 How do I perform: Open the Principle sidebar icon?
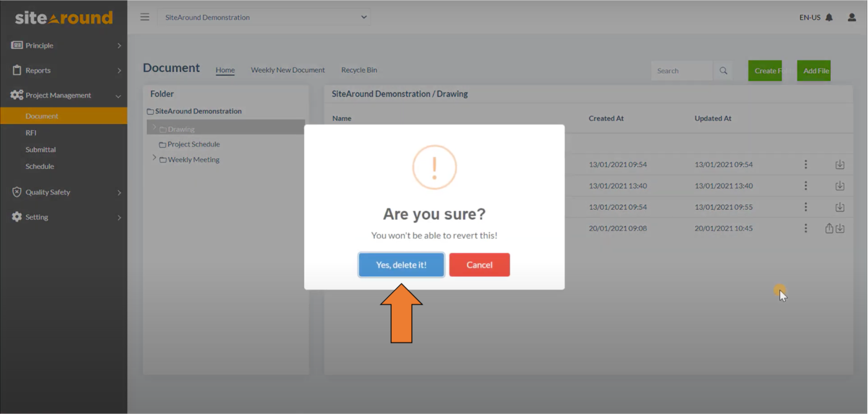coord(15,45)
